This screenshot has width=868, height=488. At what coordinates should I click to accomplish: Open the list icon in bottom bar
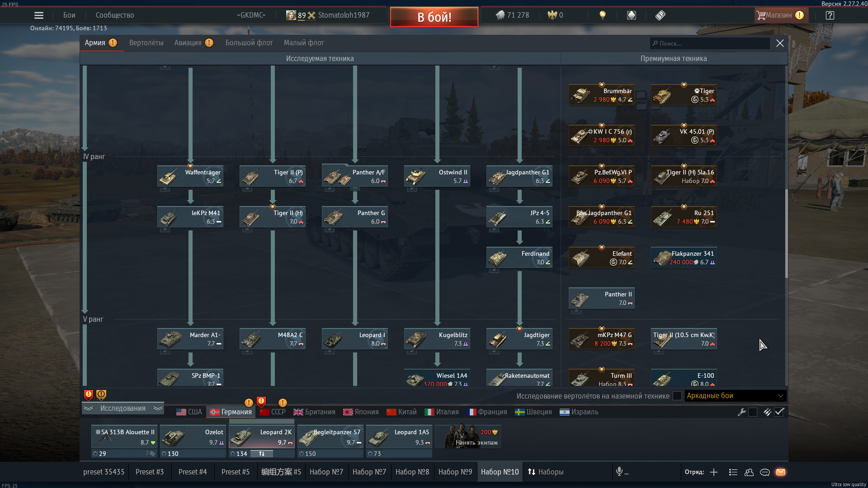pyautogui.click(x=733, y=472)
